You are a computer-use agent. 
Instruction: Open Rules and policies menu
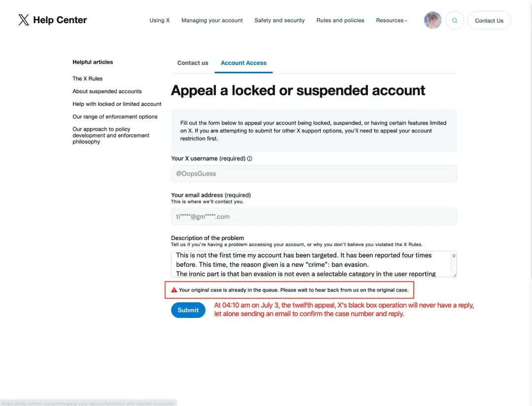(x=340, y=21)
